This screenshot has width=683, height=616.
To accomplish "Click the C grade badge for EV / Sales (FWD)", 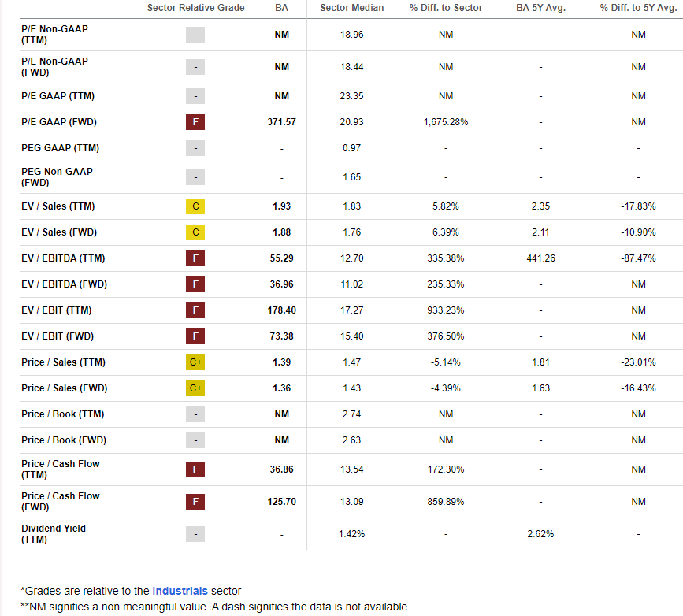I will (x=195, y=232).
